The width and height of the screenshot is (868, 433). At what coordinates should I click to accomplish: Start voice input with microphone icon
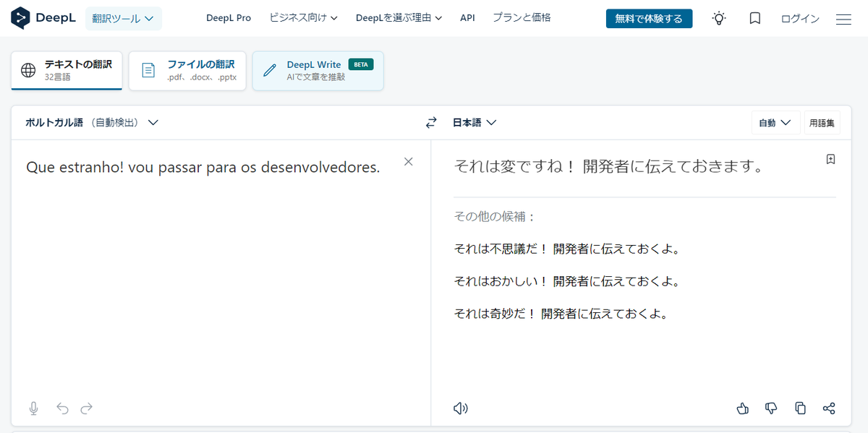[33, 408]
